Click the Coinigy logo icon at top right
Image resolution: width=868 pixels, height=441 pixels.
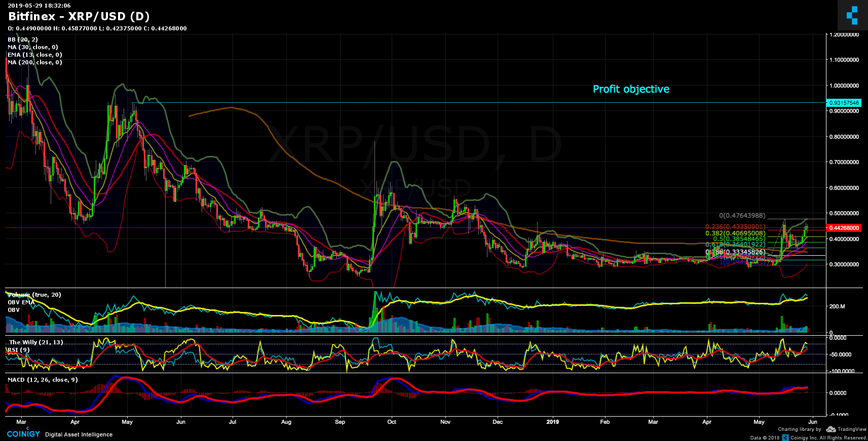(852, 15)
